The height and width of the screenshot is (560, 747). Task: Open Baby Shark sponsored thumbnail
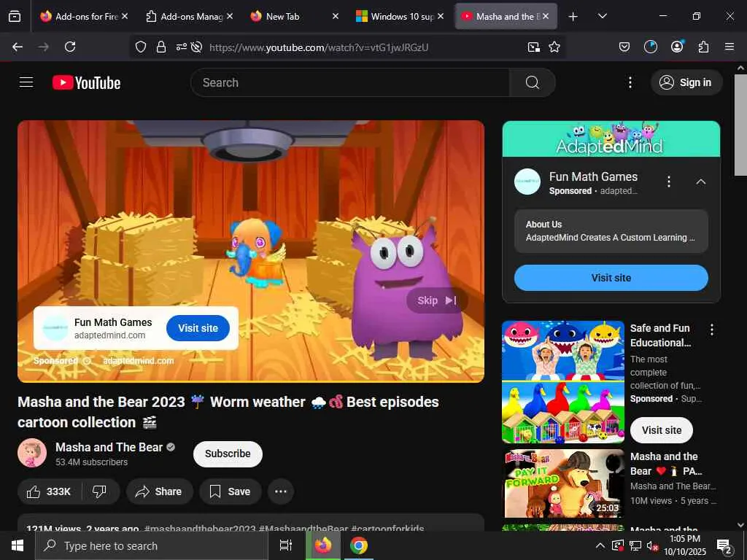click(563, 382)
